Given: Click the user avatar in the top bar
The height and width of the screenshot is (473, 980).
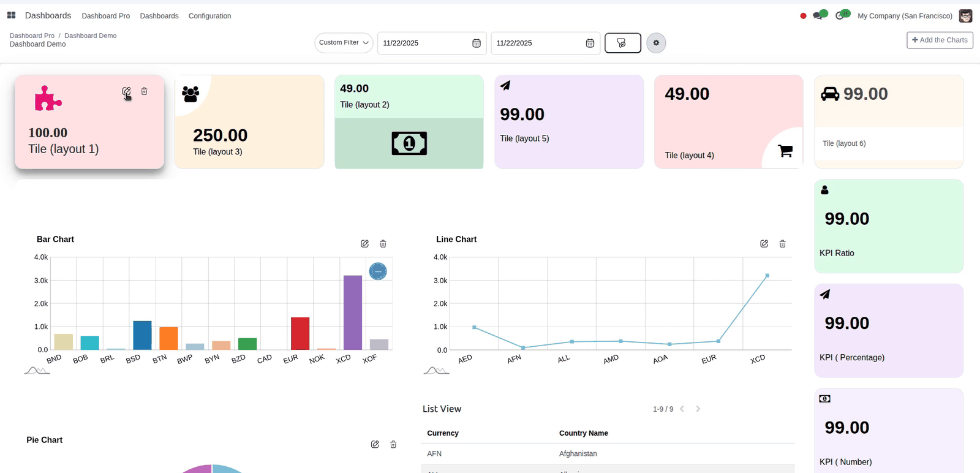Looking at the screenshot, I should click(966, 16).
